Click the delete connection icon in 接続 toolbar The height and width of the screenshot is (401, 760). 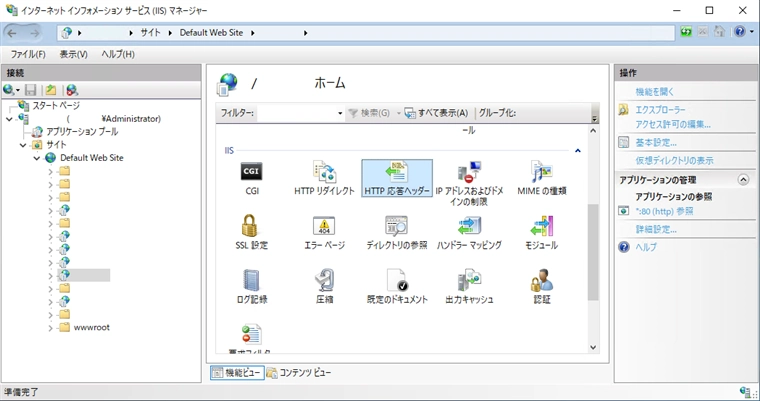click(72, 90)
